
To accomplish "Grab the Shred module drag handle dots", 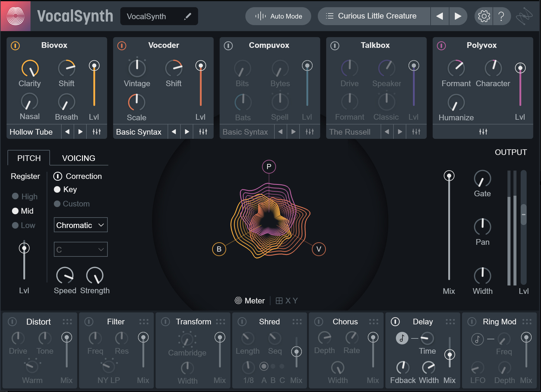I will [297, 322].
